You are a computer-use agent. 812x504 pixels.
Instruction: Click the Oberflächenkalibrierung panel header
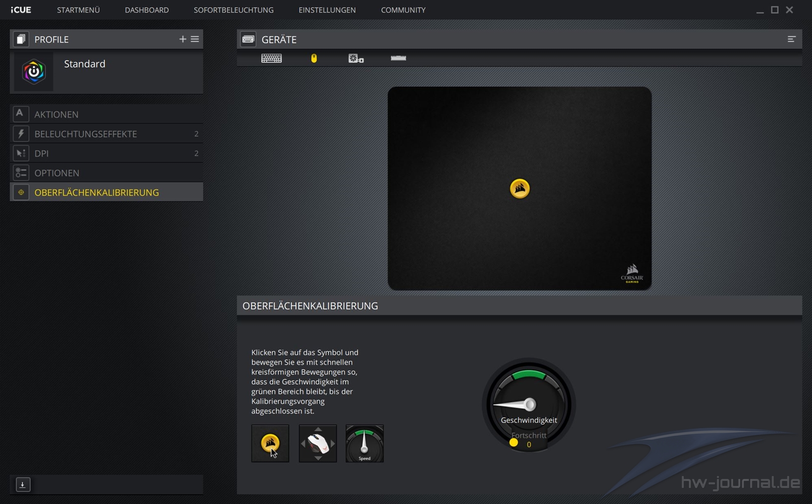click(x=519, y=306)
